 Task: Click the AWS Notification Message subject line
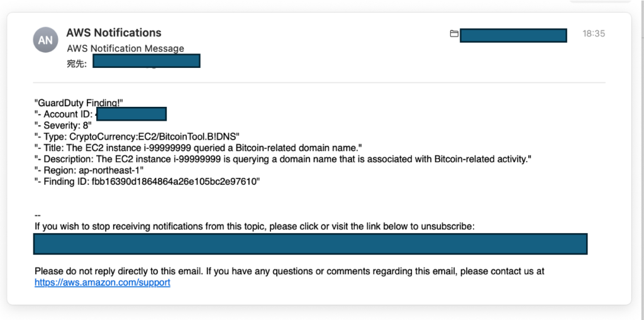tap(126, 48)
